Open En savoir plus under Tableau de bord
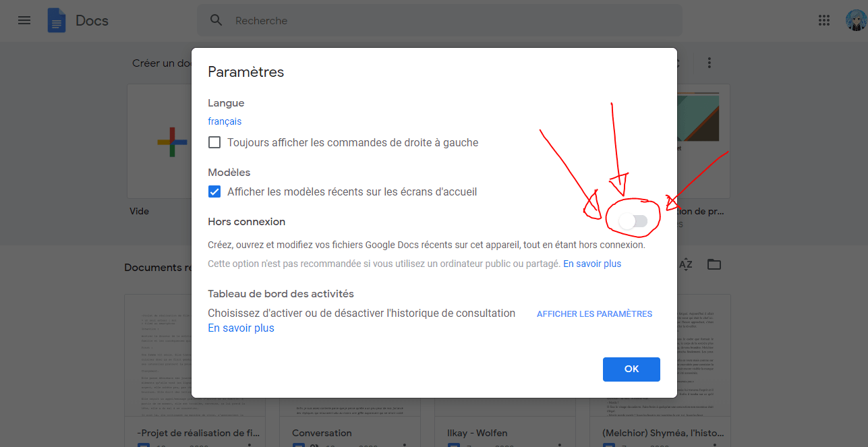Screen dimensions: 868x447 [241, 328]
